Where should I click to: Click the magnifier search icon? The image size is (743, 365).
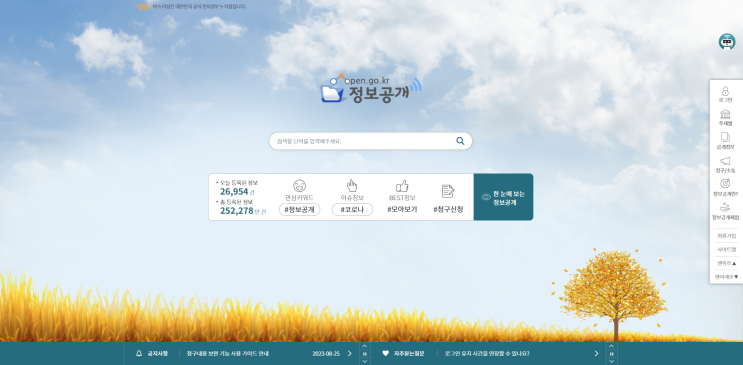tap(460, 141)
